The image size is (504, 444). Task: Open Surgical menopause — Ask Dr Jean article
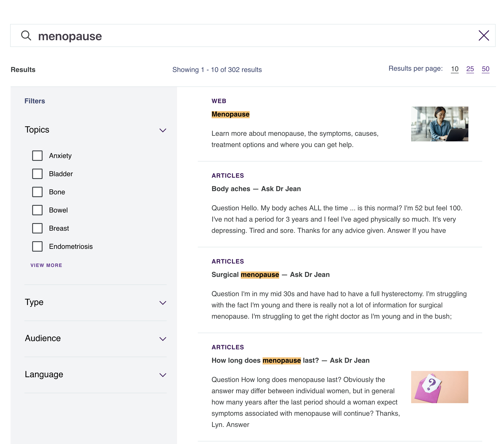click(x=271, y=275)
